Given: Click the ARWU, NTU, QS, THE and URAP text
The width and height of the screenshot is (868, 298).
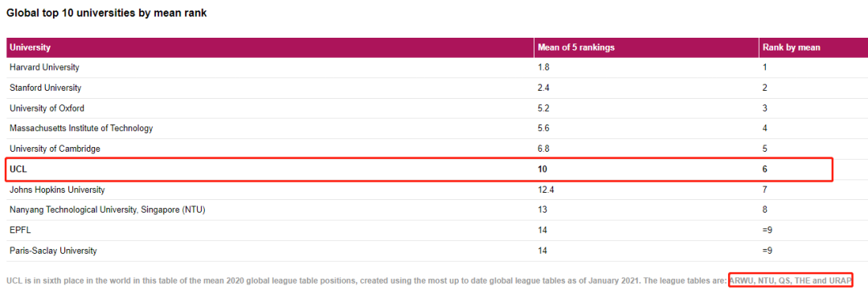Looking at the screenshot, I should 790,280.
